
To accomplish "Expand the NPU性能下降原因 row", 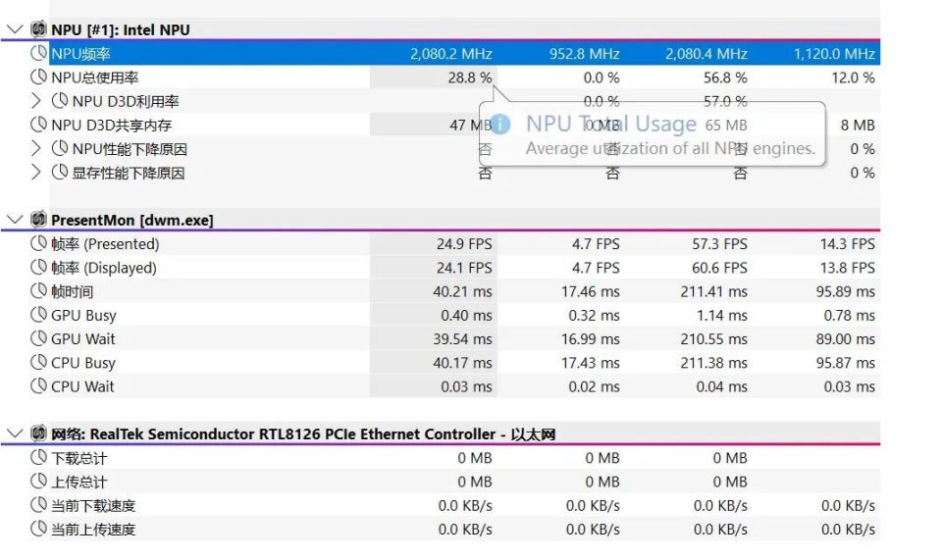I will pos(36,149).
